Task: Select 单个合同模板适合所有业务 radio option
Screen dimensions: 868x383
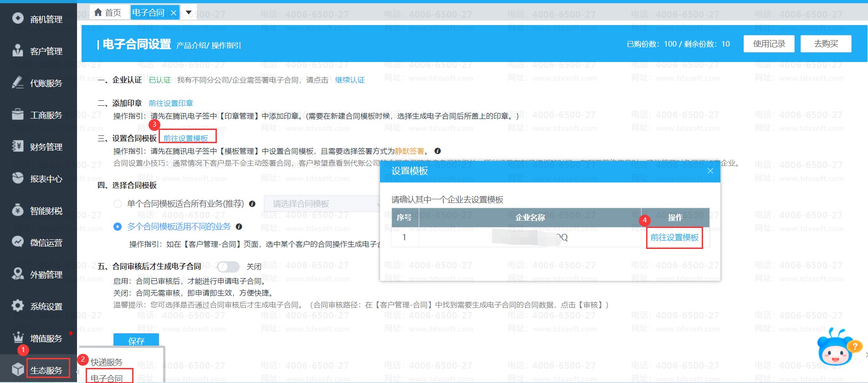Action: coord(118,204)
